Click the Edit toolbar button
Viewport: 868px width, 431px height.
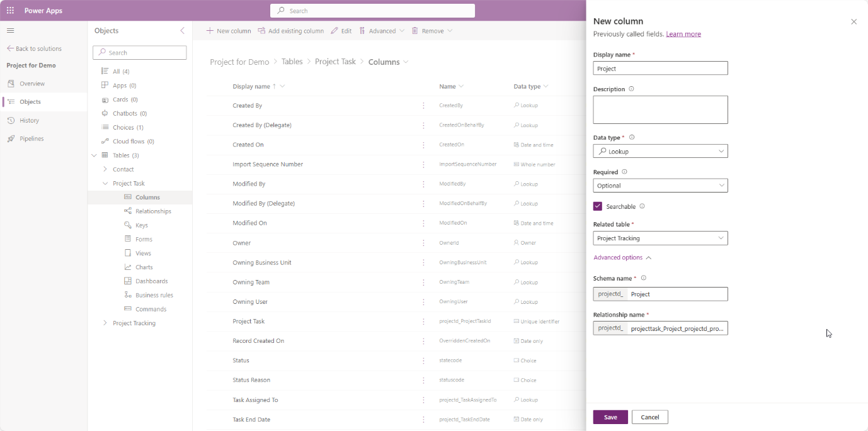click(x=341, y=31)
